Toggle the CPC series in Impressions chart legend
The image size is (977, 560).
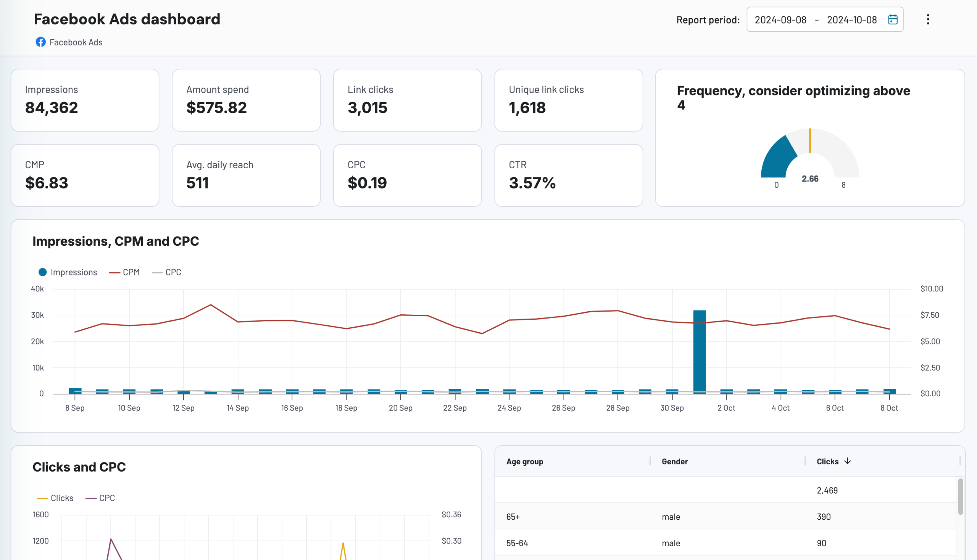(x=167, y=272)
